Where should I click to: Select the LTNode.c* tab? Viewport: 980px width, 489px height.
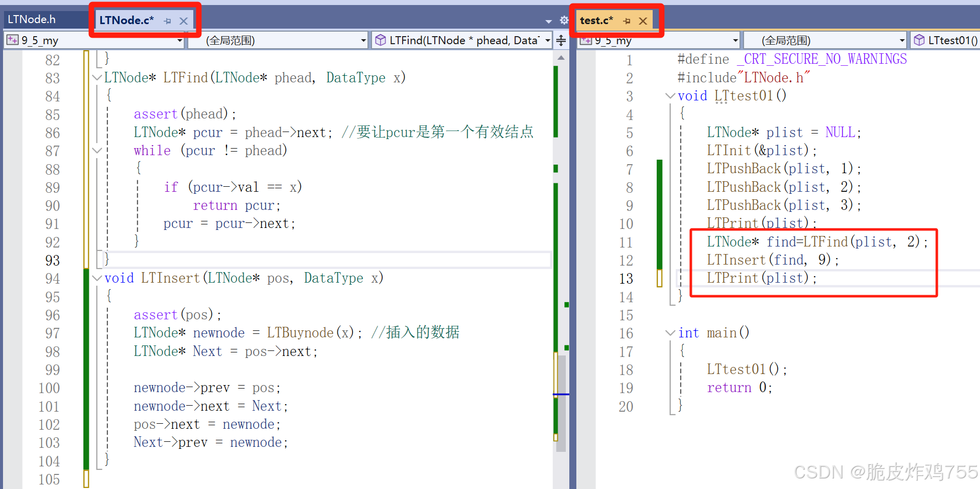[x=127, y=20]
